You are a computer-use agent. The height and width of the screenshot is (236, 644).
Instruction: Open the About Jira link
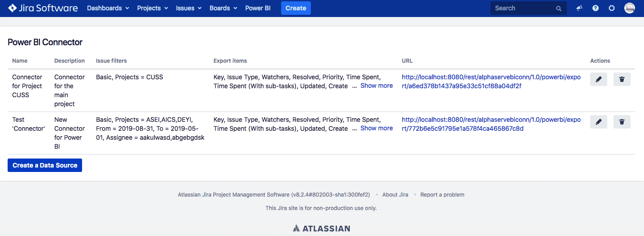395,195
